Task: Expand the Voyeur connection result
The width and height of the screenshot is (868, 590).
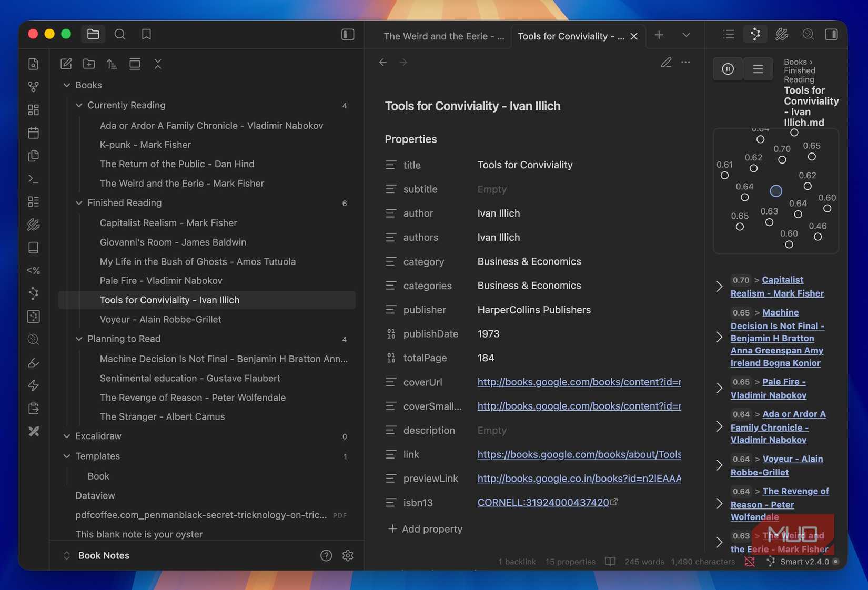Action: (719, 465)
